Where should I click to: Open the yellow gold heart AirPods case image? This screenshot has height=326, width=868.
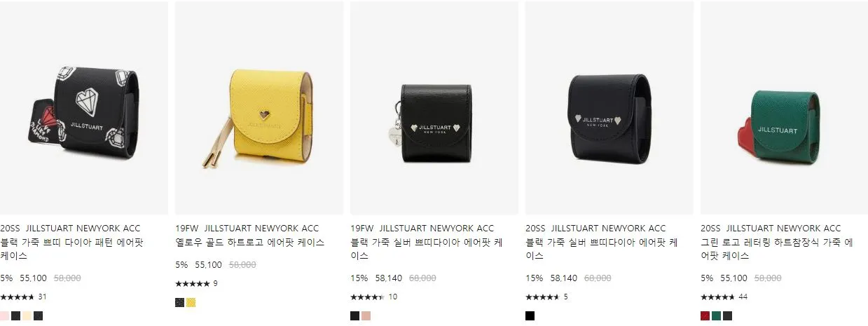[259, 108]
